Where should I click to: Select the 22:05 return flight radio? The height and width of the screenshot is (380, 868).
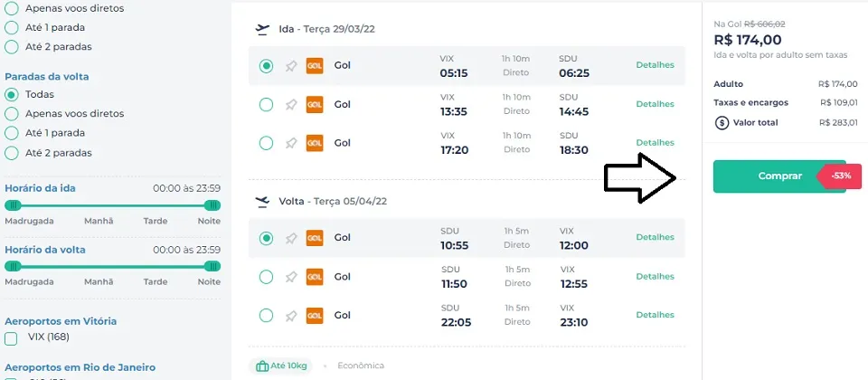coord(266,316)
